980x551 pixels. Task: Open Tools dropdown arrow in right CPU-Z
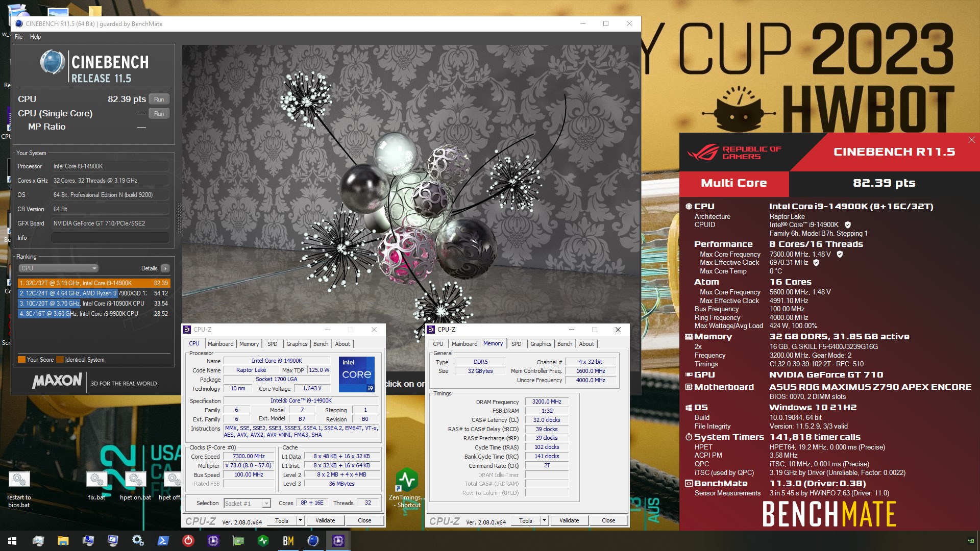[544, 520]
